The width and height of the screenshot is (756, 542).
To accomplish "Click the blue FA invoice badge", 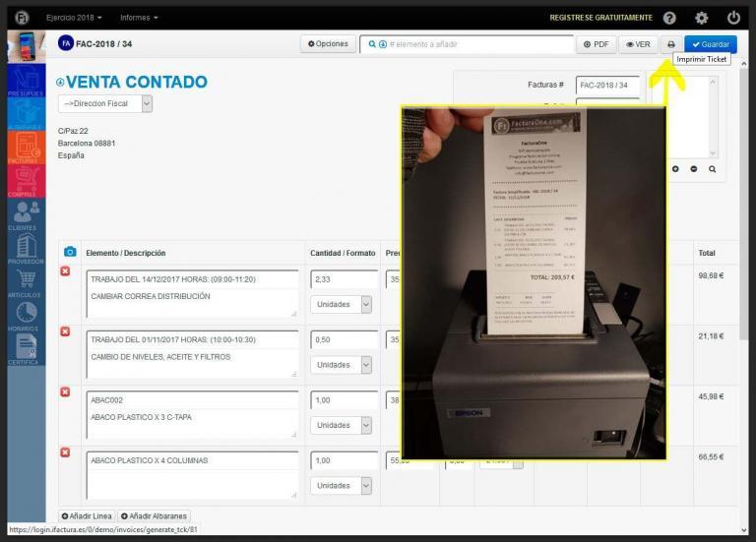I will (66, 43).
